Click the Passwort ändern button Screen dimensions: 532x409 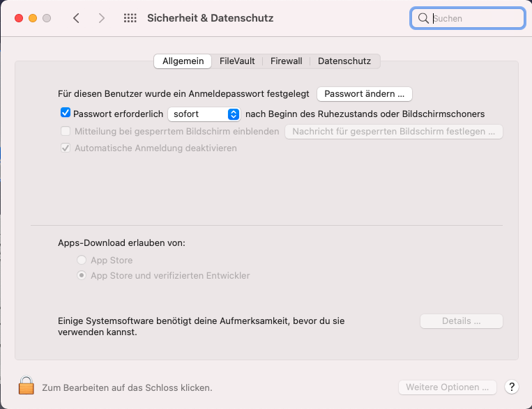[364, 93]
